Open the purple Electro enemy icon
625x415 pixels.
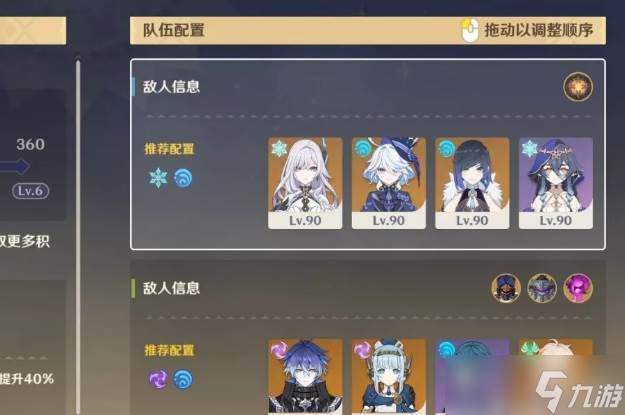click(x=578, y=288)
